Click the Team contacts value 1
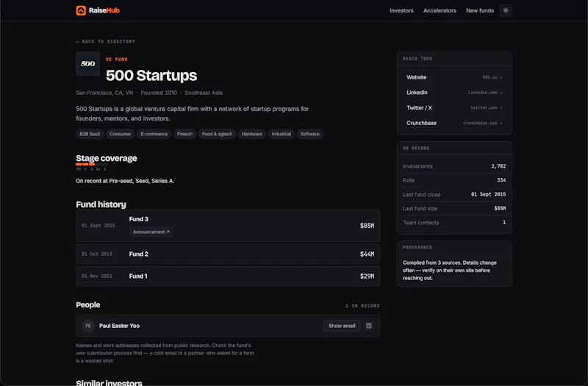Image resolution: width=588 pixels, height=386 pixels. (504, 223)
